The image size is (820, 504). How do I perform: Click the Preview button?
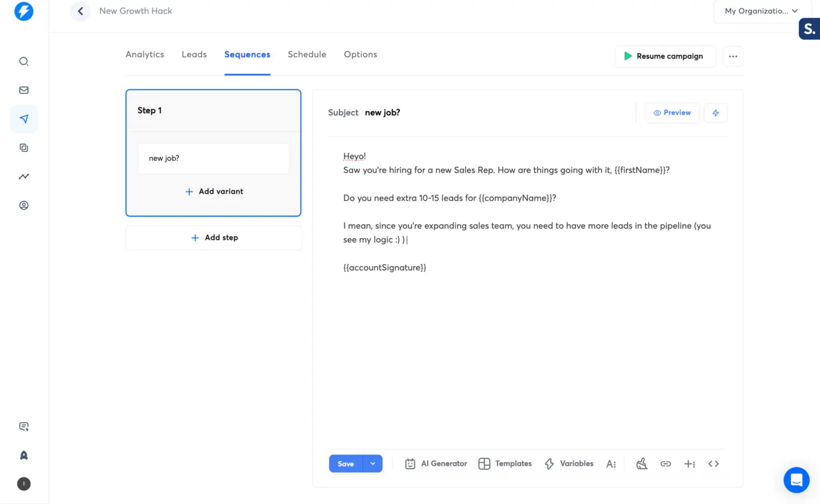point(672,113)
